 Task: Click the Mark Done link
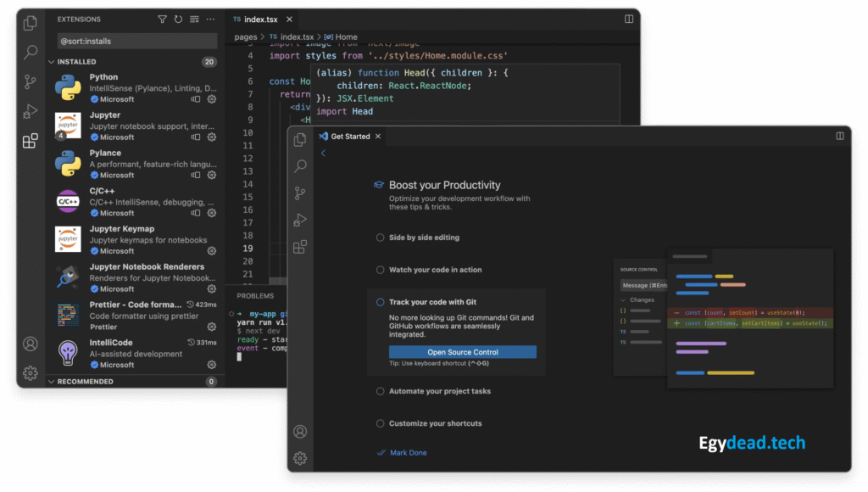point(408,453)
